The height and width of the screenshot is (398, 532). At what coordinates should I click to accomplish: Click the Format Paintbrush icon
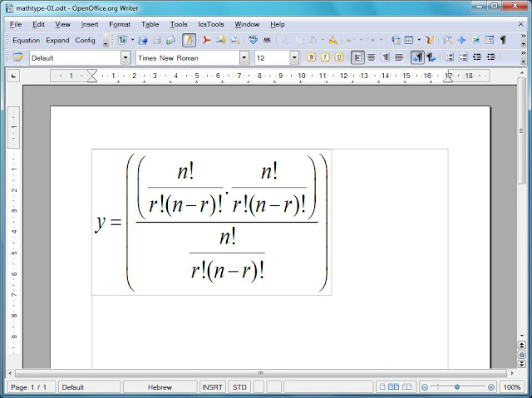[332, 41]
